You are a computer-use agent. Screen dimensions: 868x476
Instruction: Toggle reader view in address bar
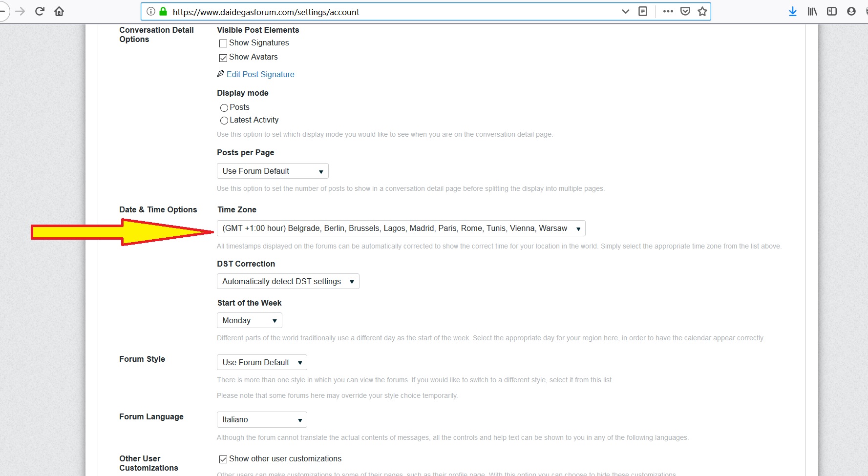pos(643,11)
